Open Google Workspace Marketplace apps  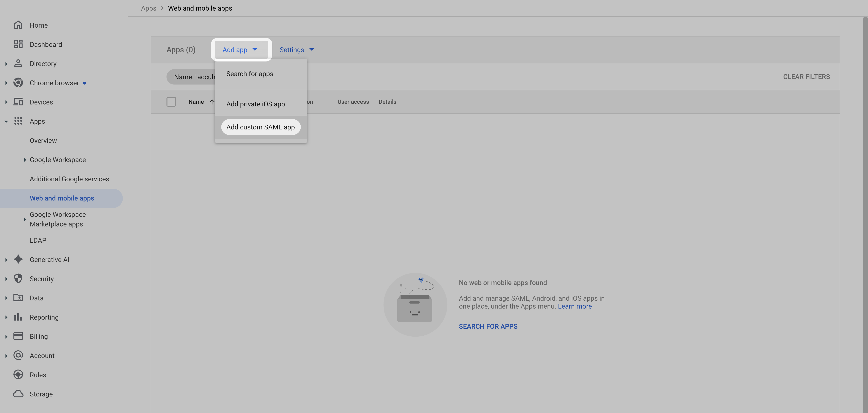click(58, 219)
